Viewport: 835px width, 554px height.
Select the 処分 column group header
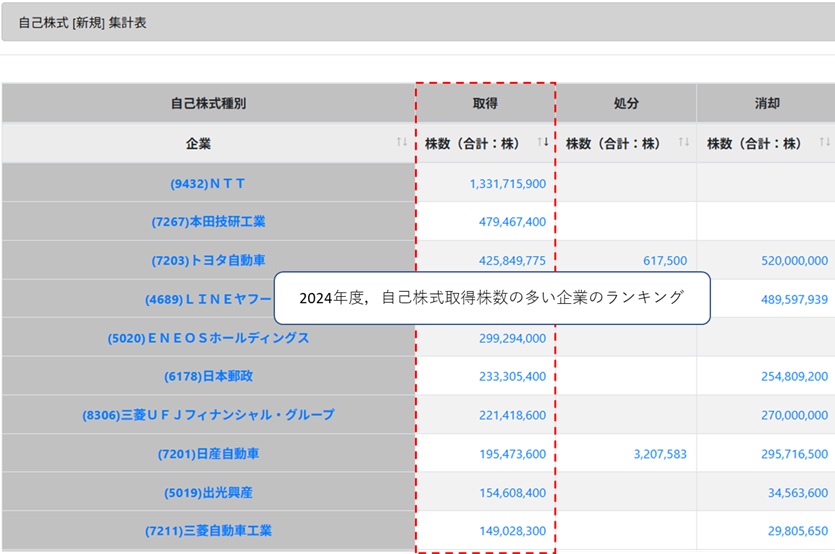coord(626,103)
